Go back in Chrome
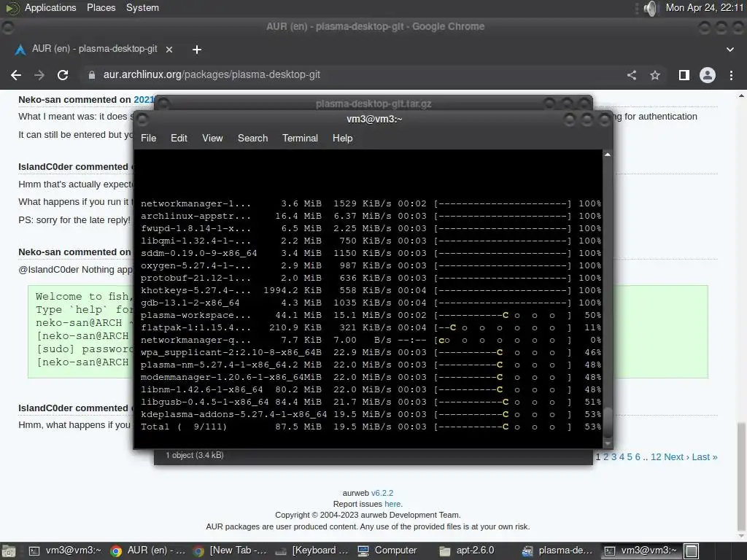747x560 pixels. point(16,75)
